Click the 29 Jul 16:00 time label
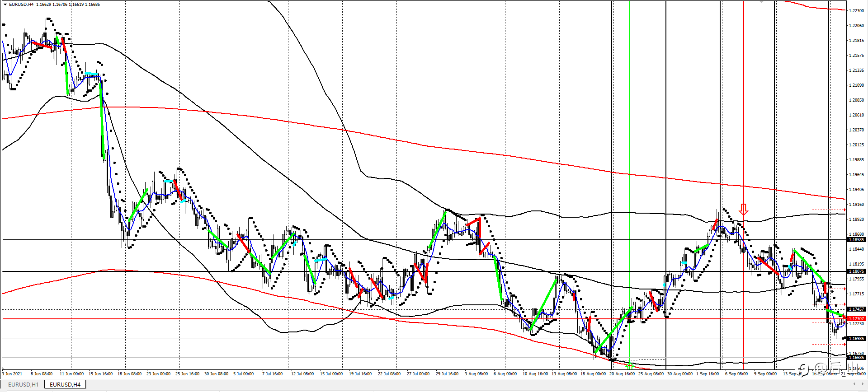Screen dimensions: 868x392 click(448, 374)
